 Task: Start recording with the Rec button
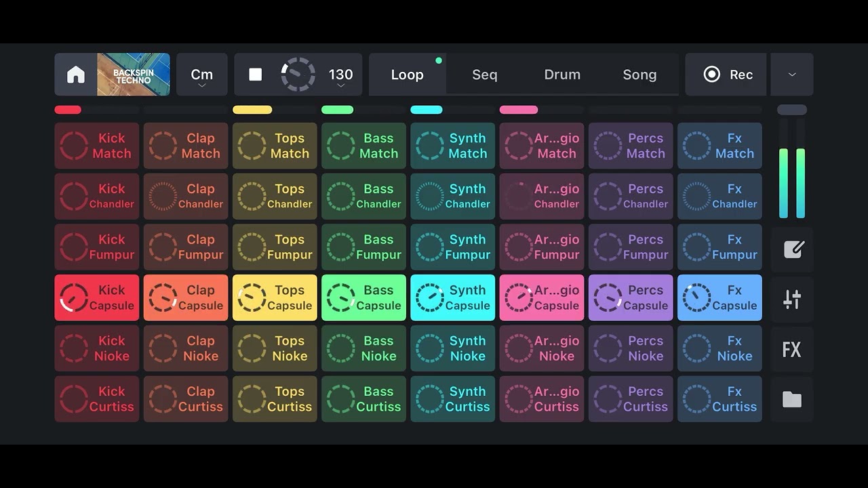click(x=726, y=75)
